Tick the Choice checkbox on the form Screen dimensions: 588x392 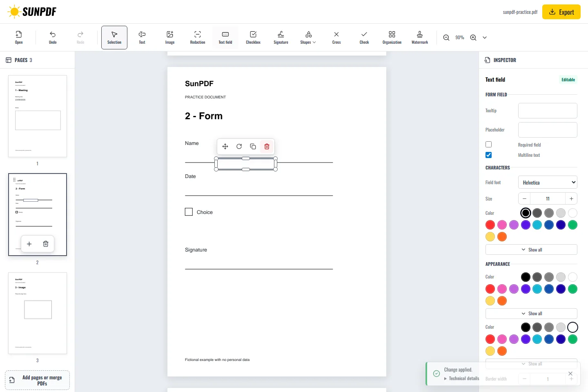tap(189, 212)
